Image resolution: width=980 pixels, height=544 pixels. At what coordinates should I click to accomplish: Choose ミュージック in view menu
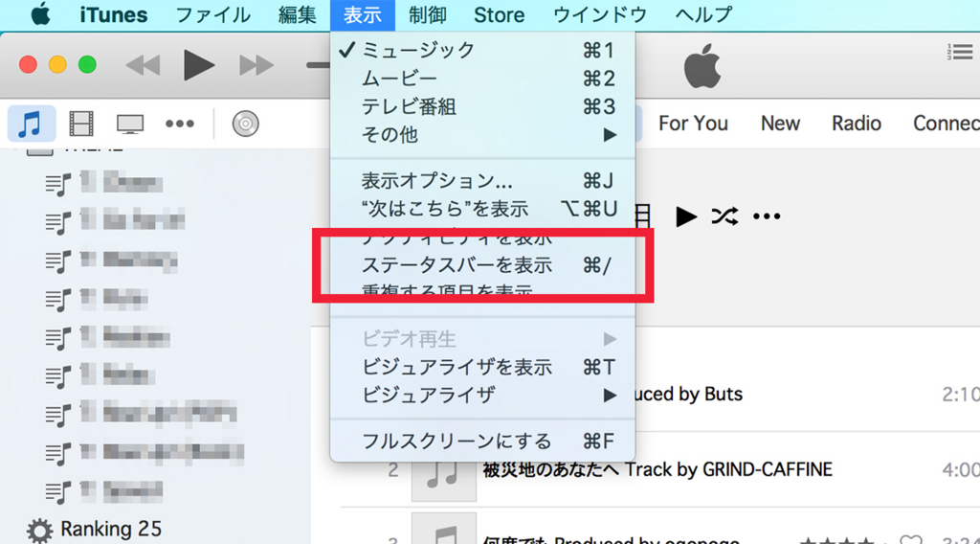click(482, 50)
